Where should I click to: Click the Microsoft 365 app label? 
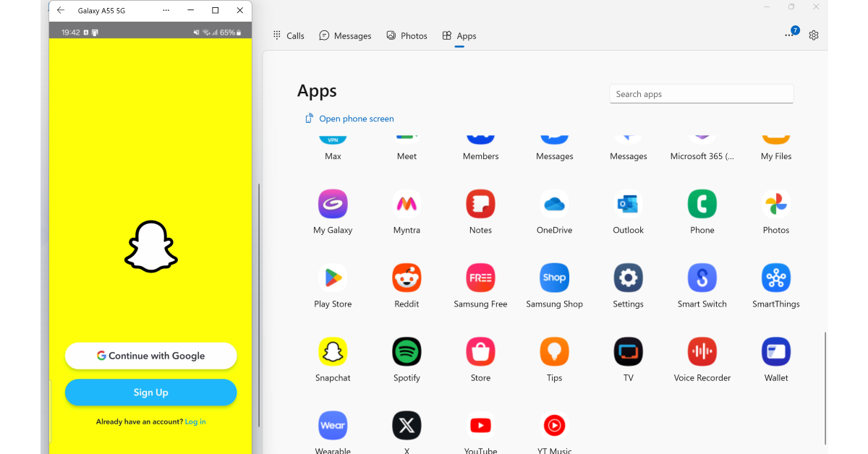tap(702, 156)
